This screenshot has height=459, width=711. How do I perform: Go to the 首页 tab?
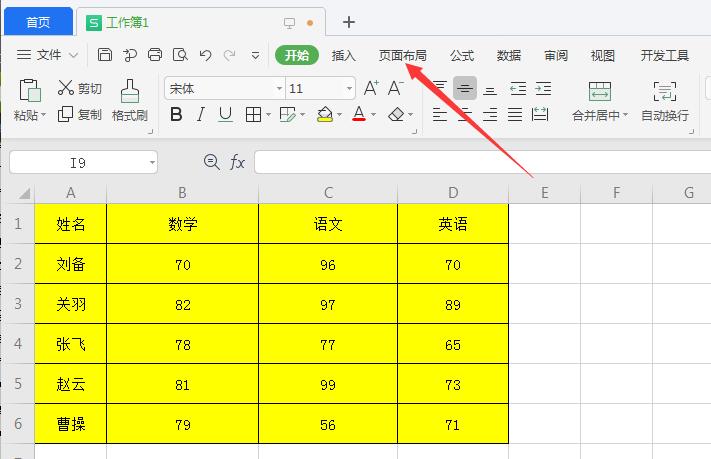[38, 22]
